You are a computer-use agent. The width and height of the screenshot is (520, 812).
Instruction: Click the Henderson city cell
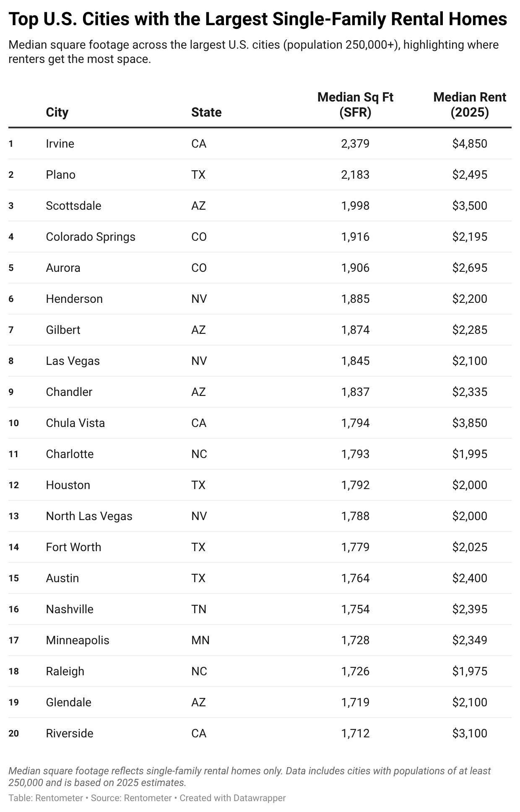point(74,299)
